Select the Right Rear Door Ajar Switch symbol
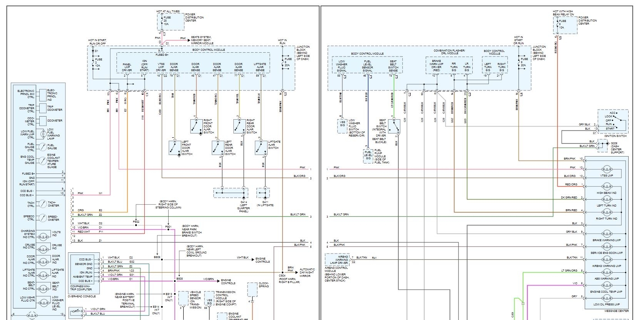The height and width of the screenshot is (320, 644). [239, 126]
